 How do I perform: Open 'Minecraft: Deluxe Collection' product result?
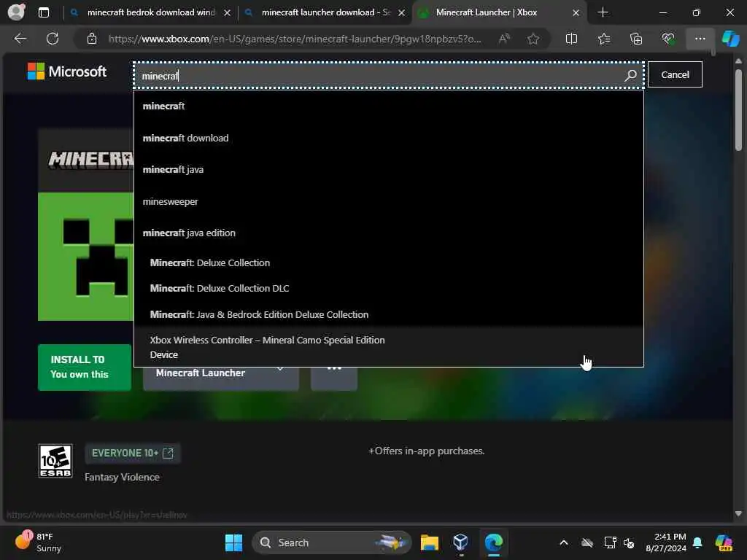tap(388, 262)
